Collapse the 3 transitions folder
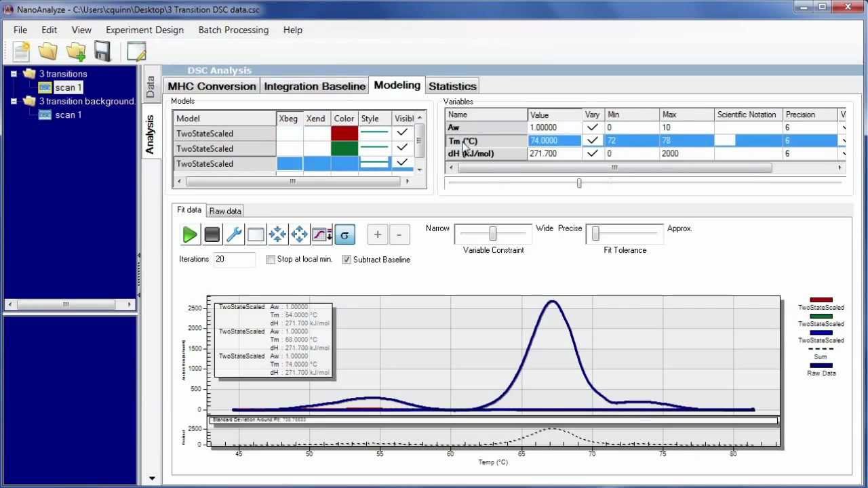The height and width of the screenshot is (488, 868). tap(14, 73)
